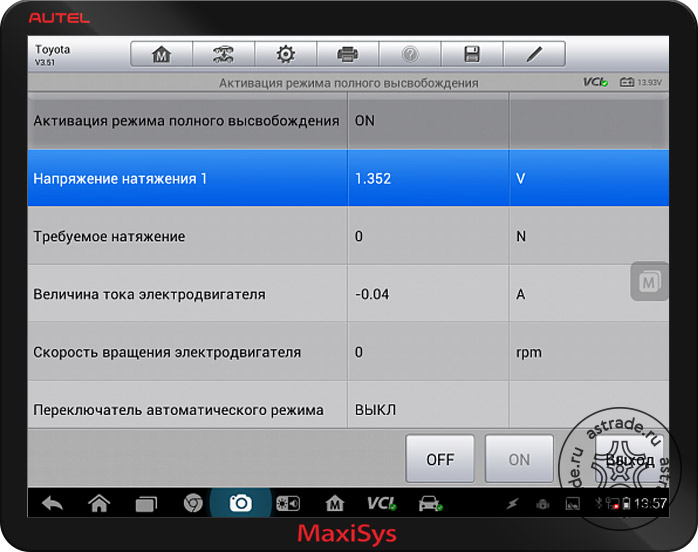Turn the active test ON
The image size is (698, 552).
click(519, 459)
